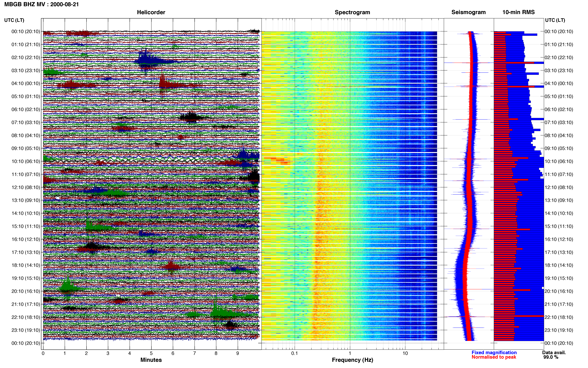
Task: Click right time label '23:10 (19:10)'
Action: (559, 330)
